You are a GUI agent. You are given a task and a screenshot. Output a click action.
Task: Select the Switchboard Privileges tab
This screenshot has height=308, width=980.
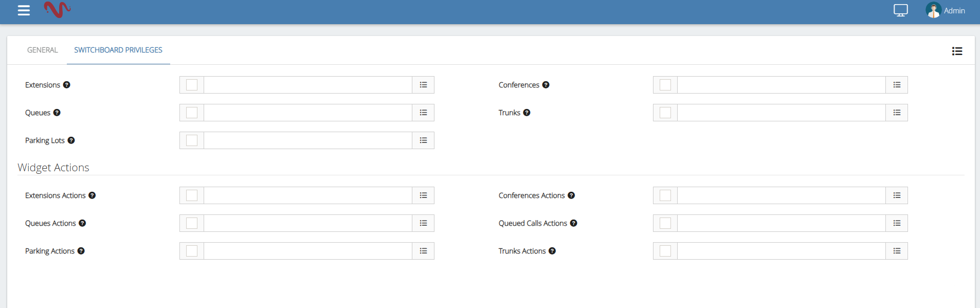(x=118, y=50)
